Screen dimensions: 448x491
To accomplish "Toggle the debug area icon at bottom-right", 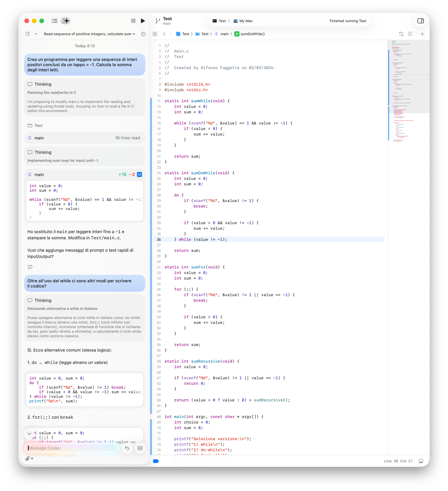I will click(x=421, y=461).
